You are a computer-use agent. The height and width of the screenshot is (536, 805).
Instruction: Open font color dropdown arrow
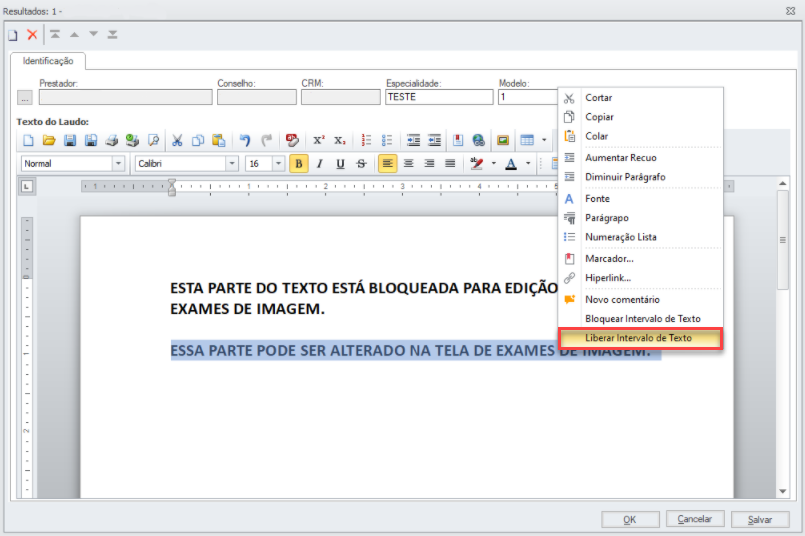pyautogui.click(x=528, y=164)
